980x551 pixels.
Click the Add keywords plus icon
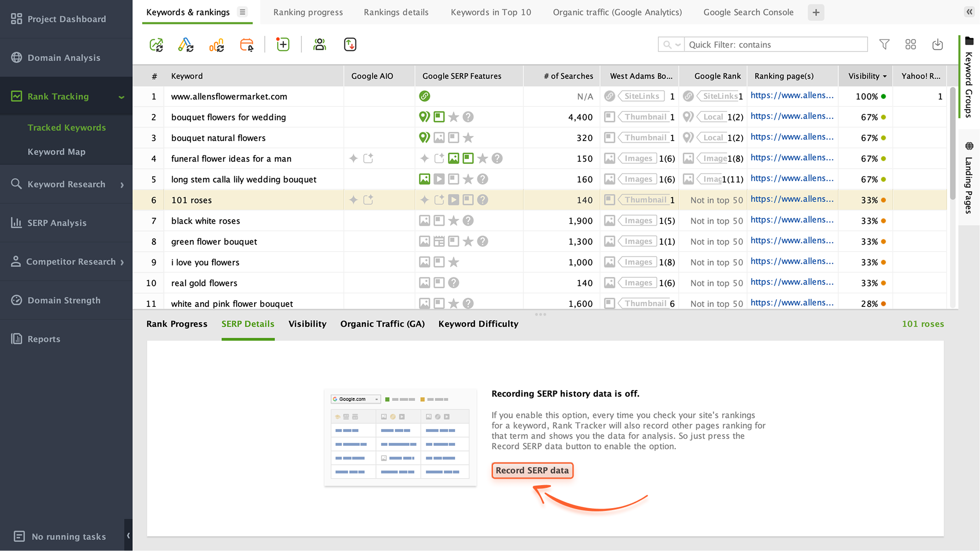(x=283, y=45)
